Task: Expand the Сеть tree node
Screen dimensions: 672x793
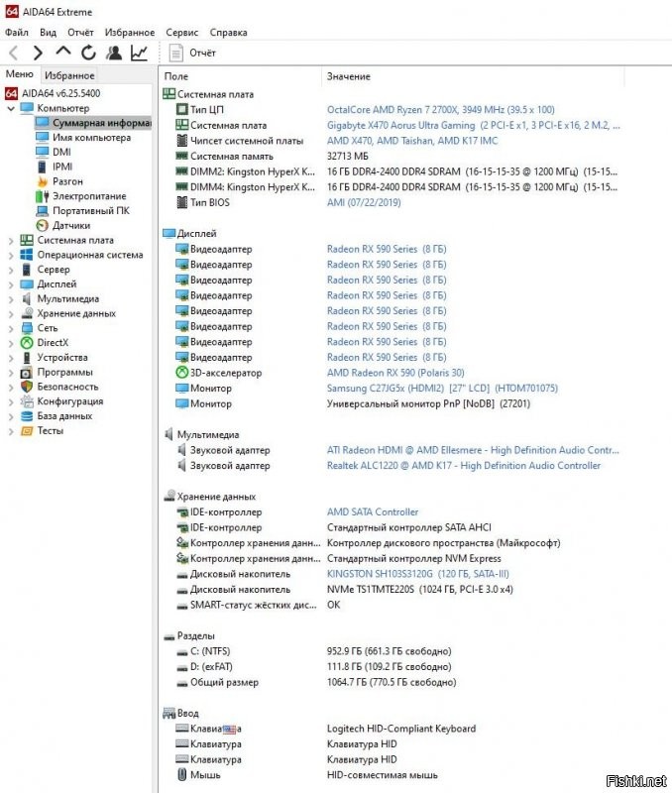Action: point(11,329)
